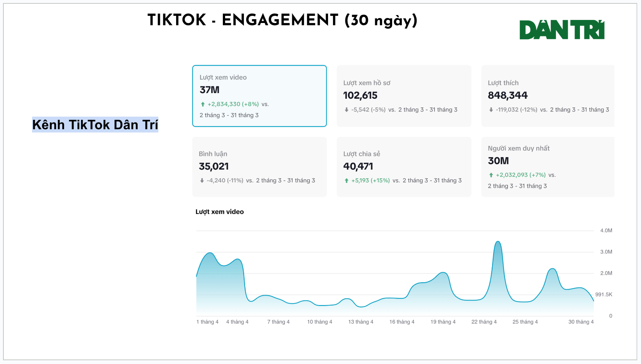Click the 35,021 value

214,167
